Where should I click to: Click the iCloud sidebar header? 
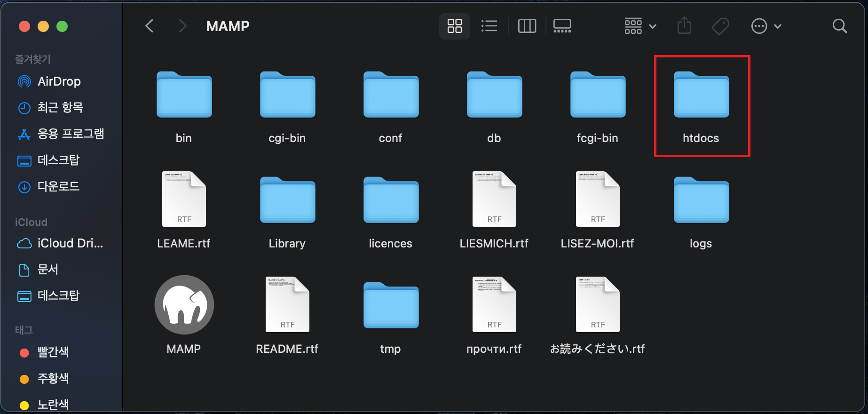31,222
